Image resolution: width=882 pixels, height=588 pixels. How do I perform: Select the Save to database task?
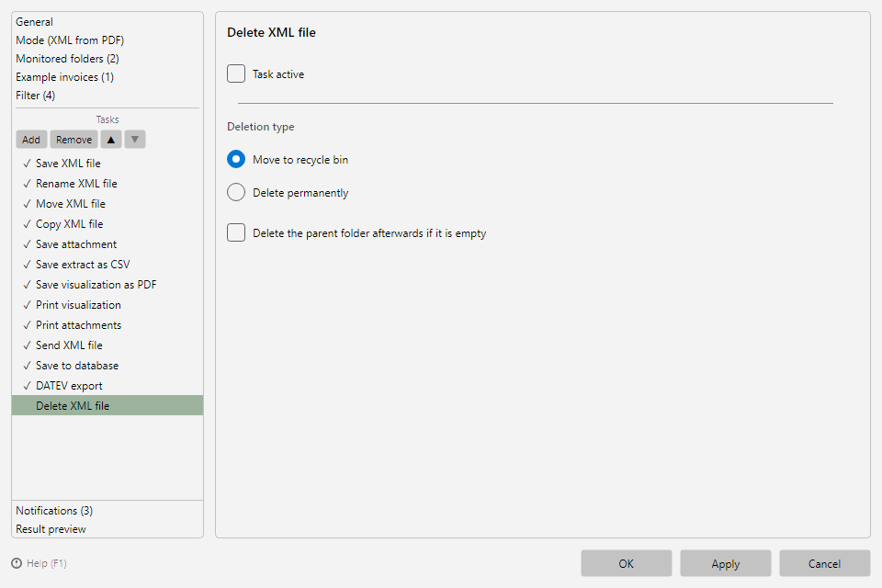pos(77,367)
